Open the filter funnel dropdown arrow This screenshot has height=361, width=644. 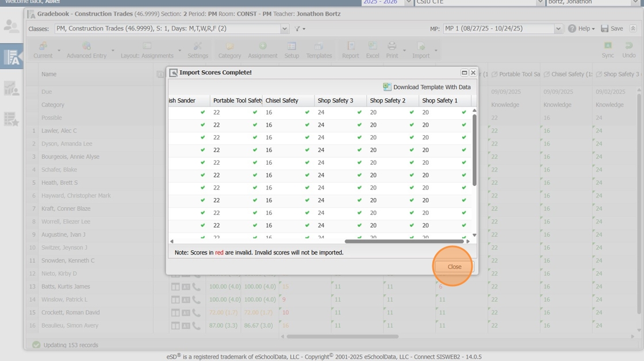pos(304,29)
